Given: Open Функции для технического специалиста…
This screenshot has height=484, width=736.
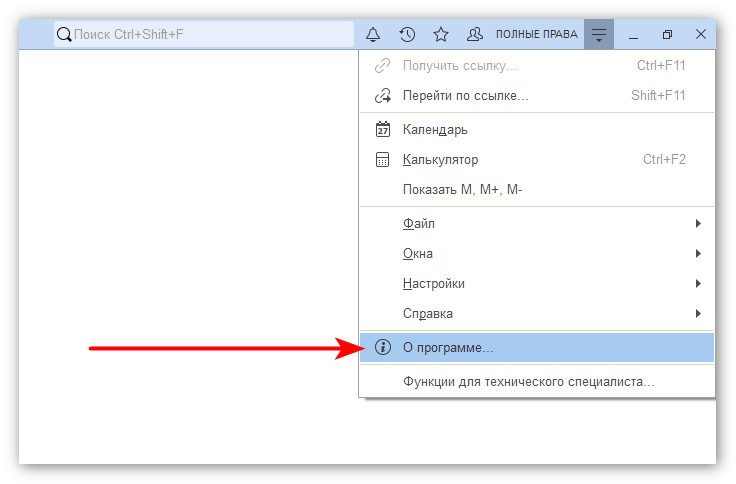Looking at the screenshot, I should click(528, 381).
